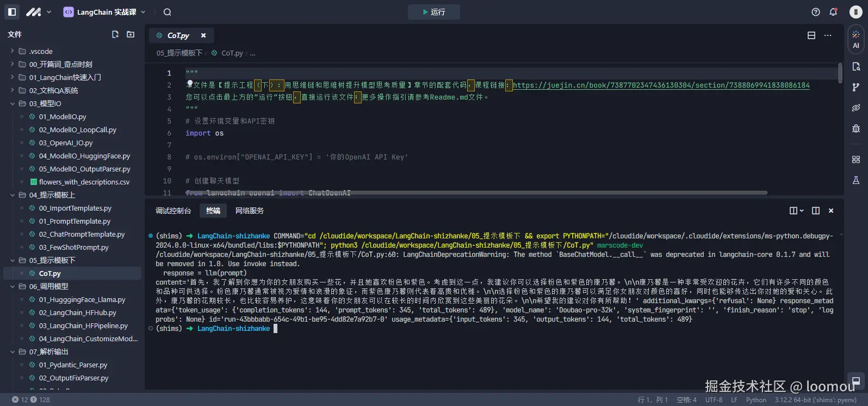
Task: Open the LangChain 实战课 project dropdown
Action: click(105, 12)
